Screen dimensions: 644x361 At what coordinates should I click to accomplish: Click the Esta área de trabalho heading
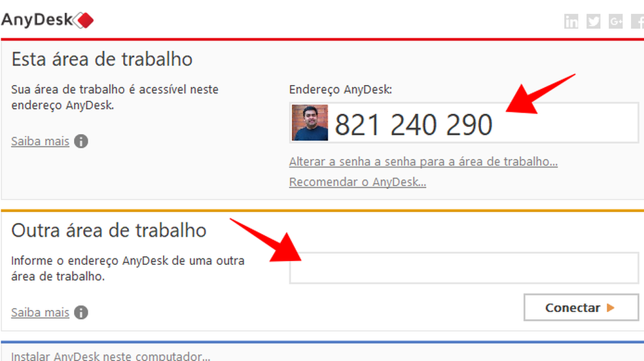pyautogui.click(x=102, y=60)
